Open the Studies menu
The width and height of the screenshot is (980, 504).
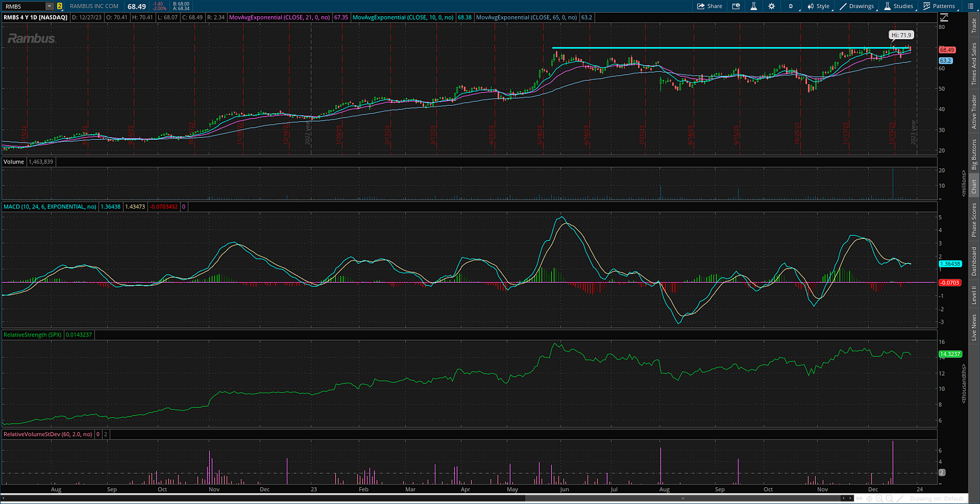coord(898,5)
